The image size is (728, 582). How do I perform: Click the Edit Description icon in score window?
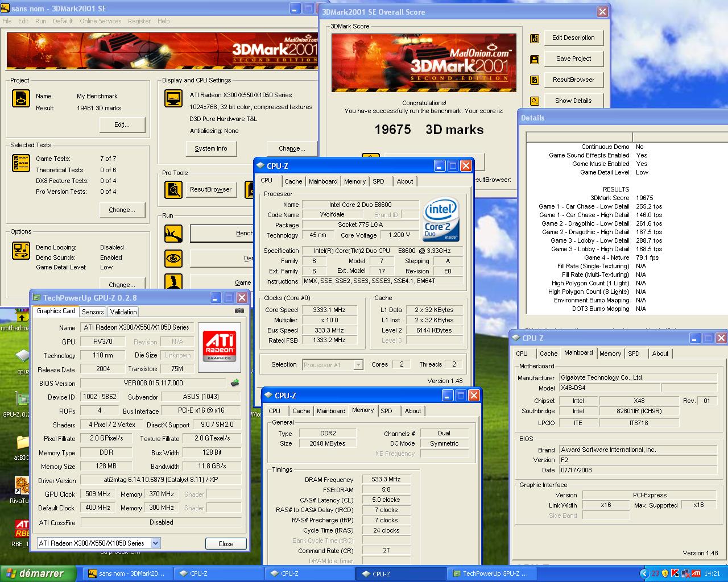click(535, 39)
